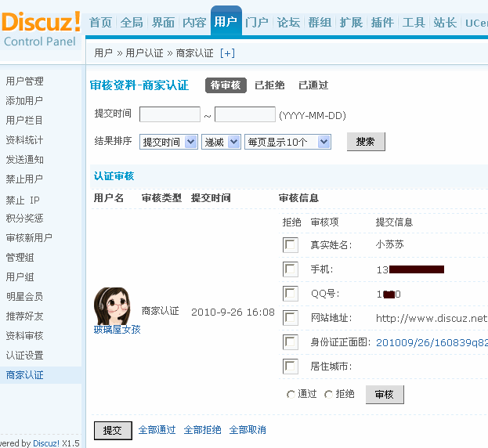Tick the reject checkbox for 网站地址
This screenshot has height=448, width=488.
tap(291, 318)
